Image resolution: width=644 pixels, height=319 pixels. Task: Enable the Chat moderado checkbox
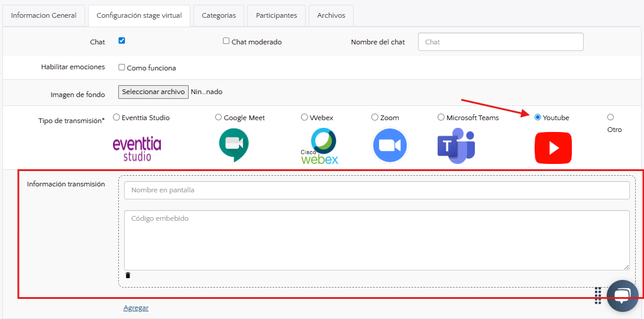pyautogui.click(x=226, y=41)
